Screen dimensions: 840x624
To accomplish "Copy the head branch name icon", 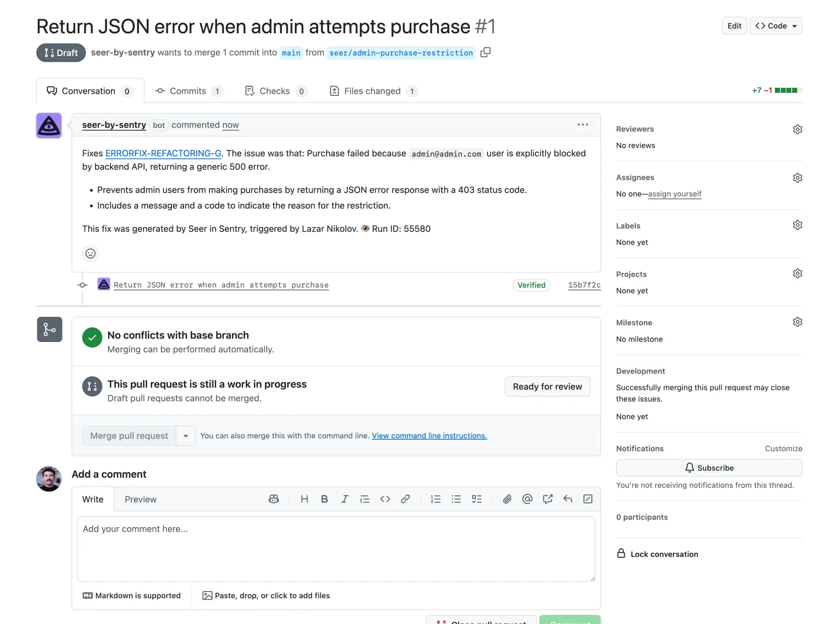I will (x=485, y=52).
